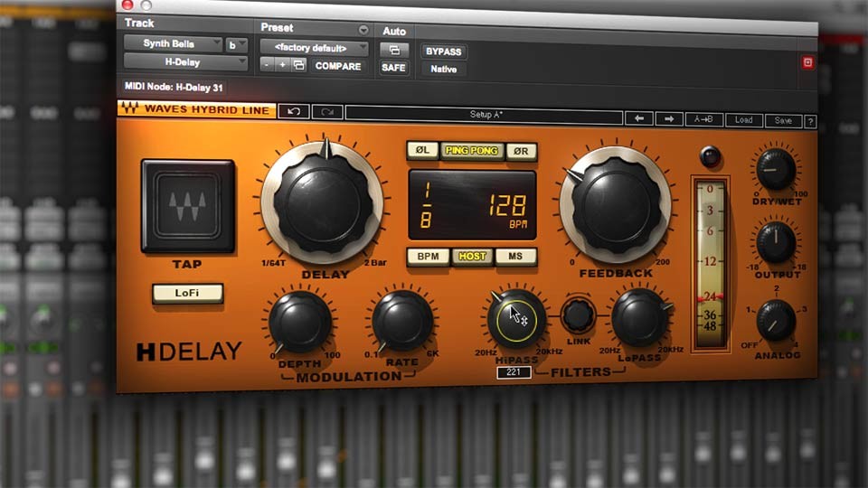
Task: Select BPM sync mode
Action: (428, 257)
